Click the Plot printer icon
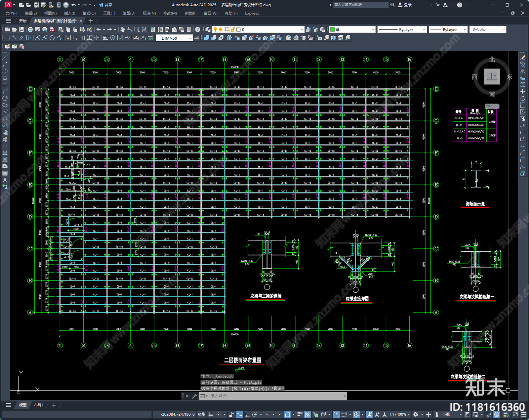The width and height of the screenshot is (529, 420). pyautogui.click(x=31, y=29)
